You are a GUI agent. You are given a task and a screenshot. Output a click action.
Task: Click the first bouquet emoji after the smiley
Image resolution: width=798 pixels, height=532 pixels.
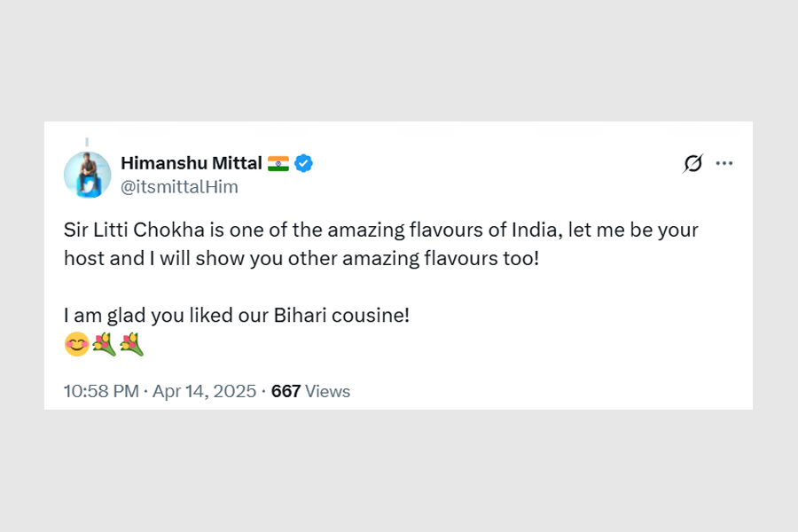point(104,344)
